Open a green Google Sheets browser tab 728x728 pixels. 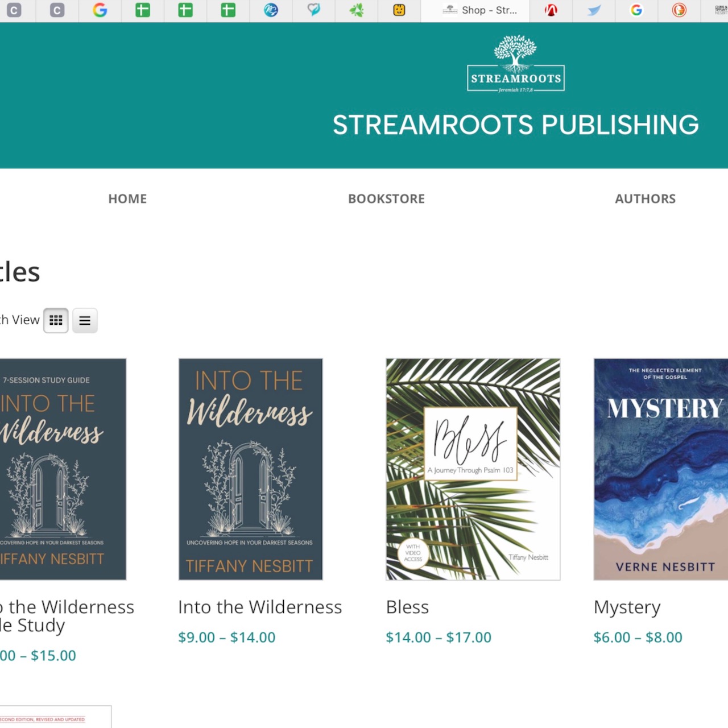coord(143,10)
